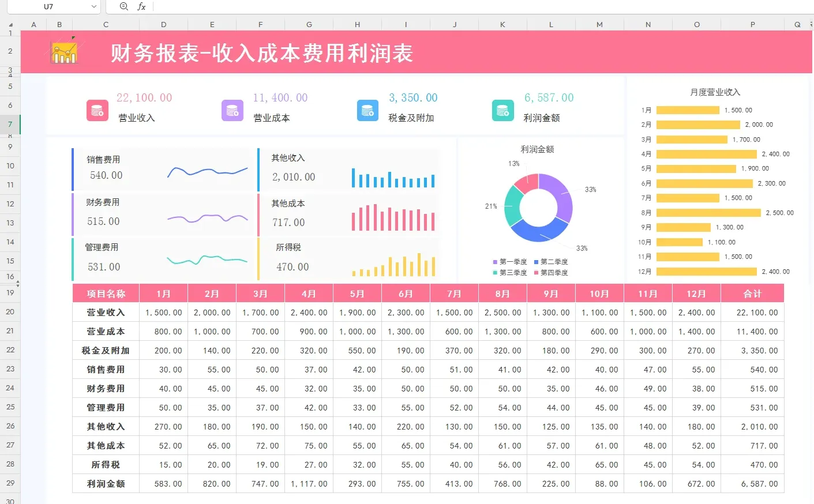Select row header 7
814x504 pixels.
(x=10, y=124)
